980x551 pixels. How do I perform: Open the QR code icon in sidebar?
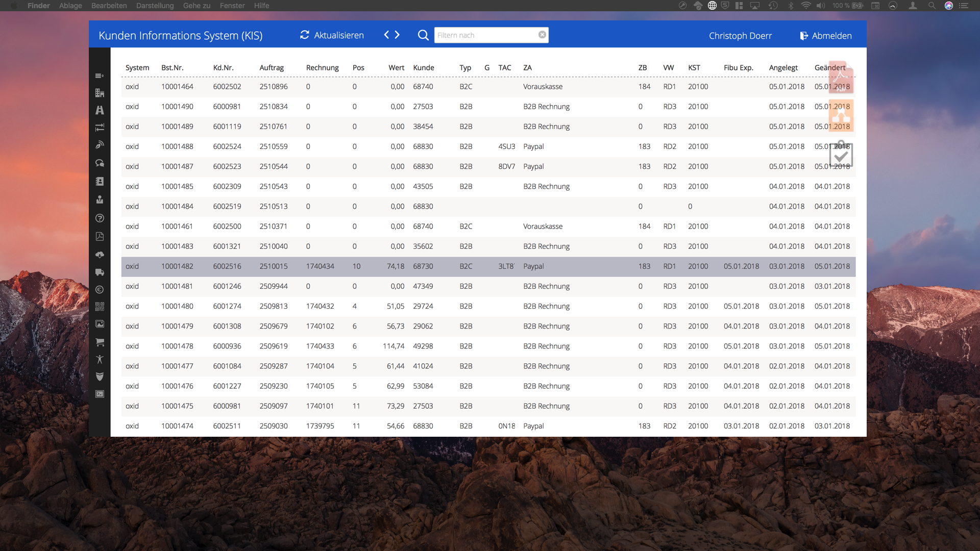click(x=100, y=307)
